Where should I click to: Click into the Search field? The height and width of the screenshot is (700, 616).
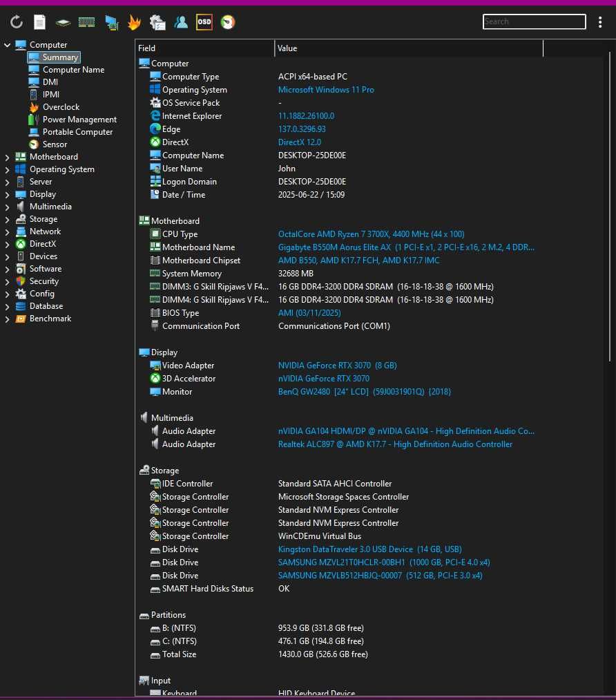534,21
